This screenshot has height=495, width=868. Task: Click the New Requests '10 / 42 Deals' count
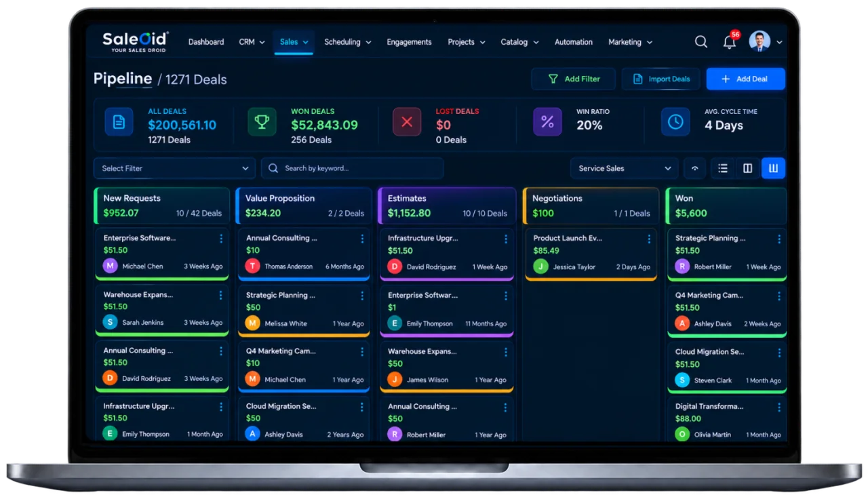tap(199, 214)
